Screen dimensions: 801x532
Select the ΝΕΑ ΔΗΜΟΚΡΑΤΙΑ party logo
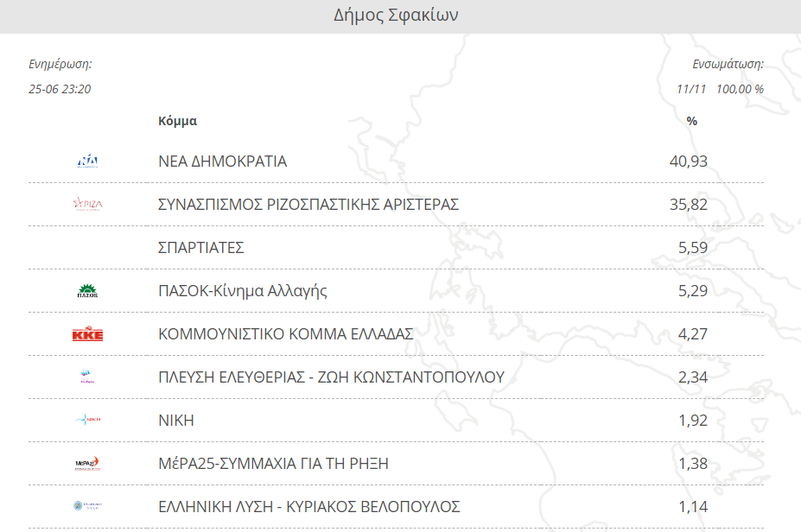pyautogui.click(x=87, y=161)
